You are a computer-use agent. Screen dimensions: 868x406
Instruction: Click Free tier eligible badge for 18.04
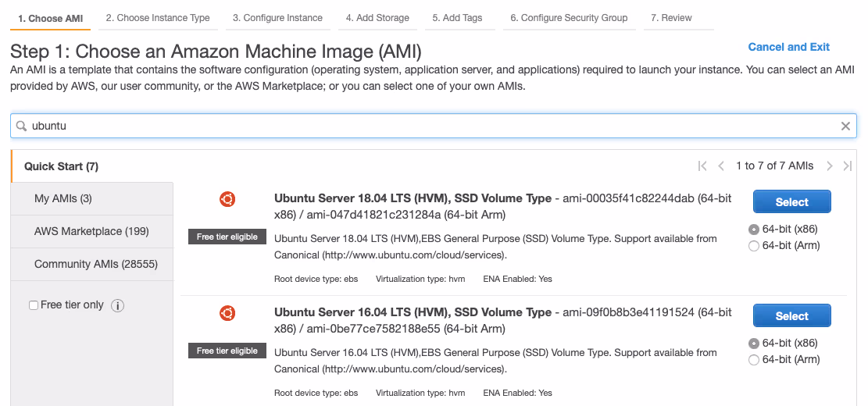[x=227, y=237]
